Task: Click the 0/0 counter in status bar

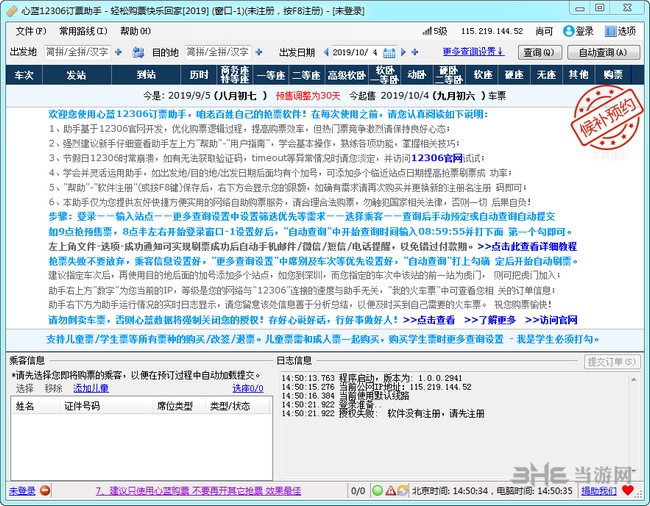Action: [x=358, y=491]
